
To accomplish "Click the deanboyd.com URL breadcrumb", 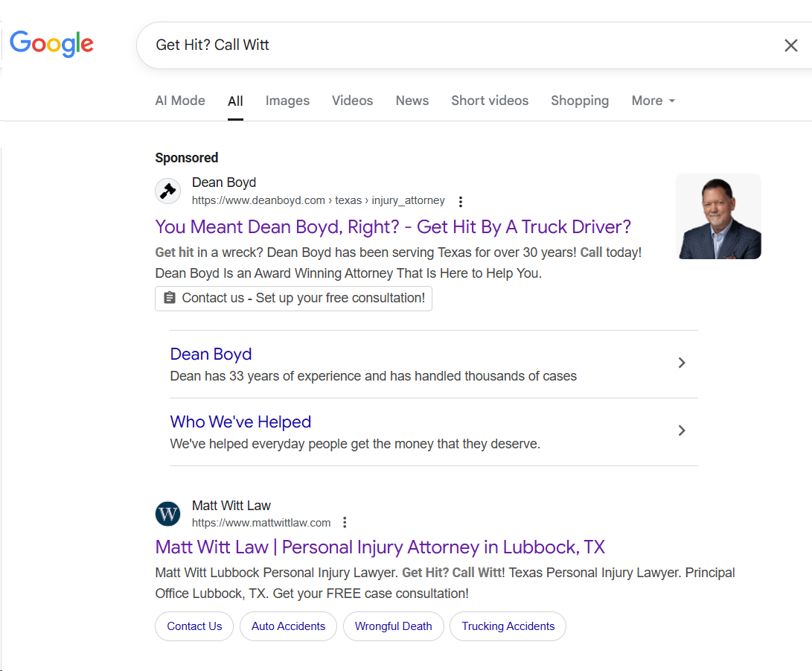I will pyautogui.click(x=318, y=200).
